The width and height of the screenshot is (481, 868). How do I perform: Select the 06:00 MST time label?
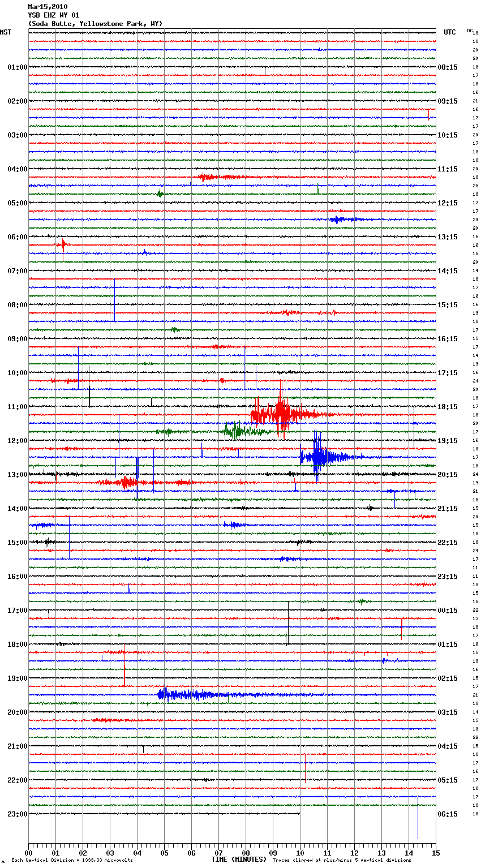pyautogui.click(x=18, y=237)
